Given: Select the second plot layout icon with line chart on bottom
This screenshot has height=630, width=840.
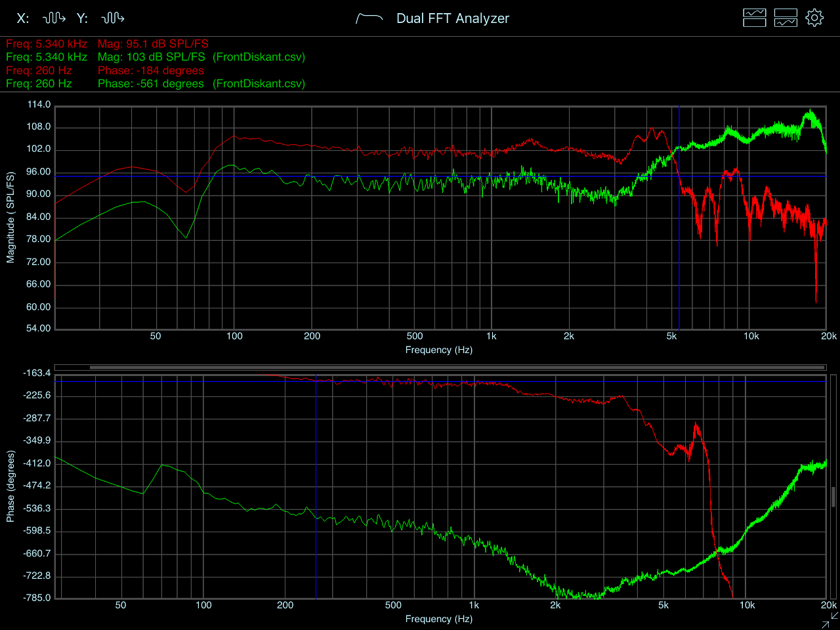Looking at the screenshot, I should pos(786,18).
